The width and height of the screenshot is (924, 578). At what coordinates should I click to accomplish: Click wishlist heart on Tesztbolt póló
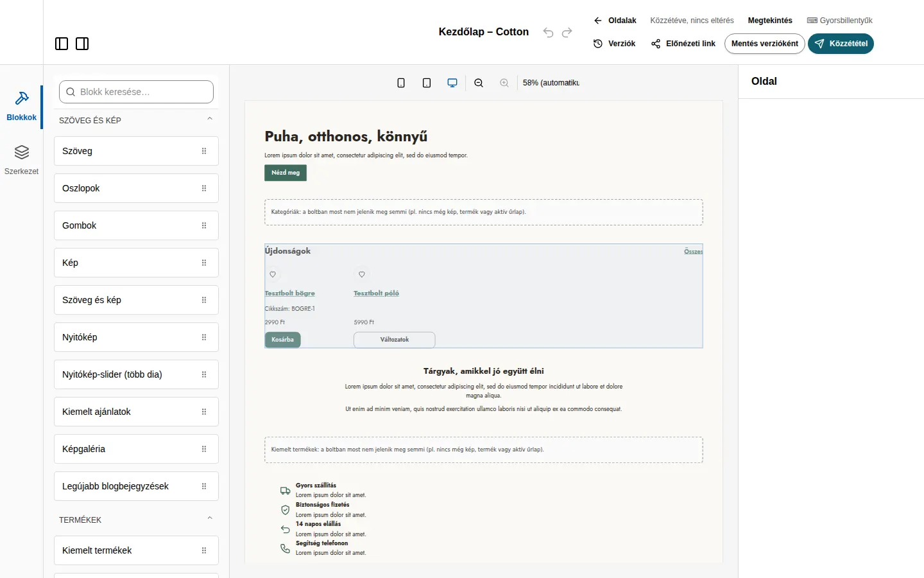(362, 274)
